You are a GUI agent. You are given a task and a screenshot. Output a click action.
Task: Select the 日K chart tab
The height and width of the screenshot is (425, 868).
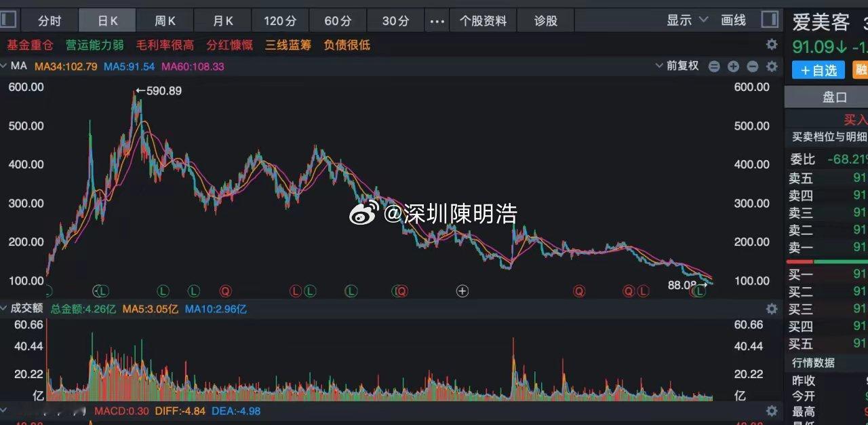tap(108, 20)
